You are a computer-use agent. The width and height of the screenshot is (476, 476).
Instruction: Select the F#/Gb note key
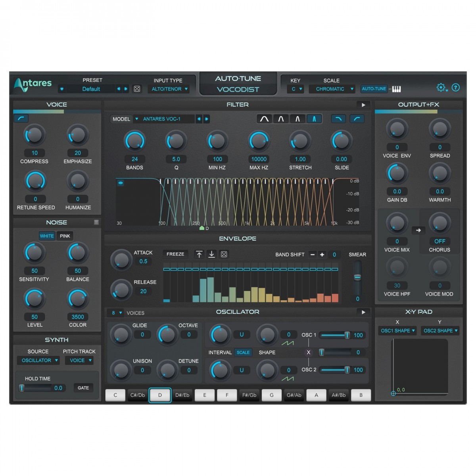pyautogui.click(x=249, y=395)
